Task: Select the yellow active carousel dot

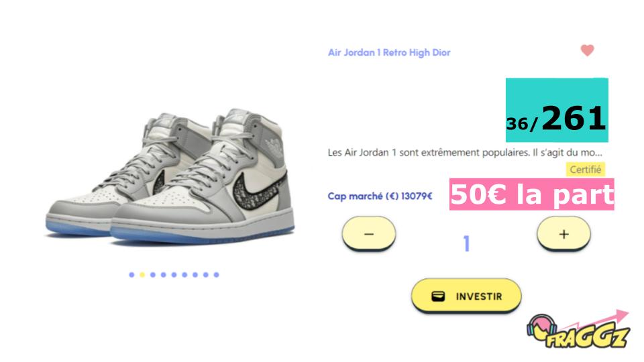Action: (x=142, y=275)
